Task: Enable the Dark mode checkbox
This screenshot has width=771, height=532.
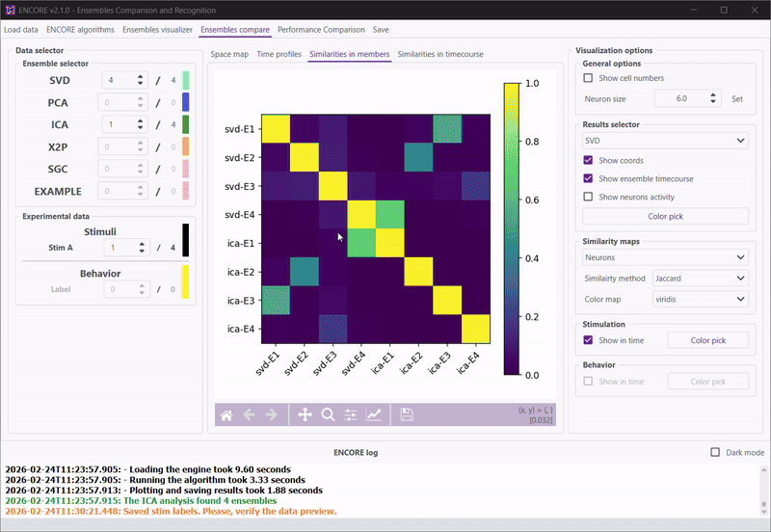Action: pos(715,452)
